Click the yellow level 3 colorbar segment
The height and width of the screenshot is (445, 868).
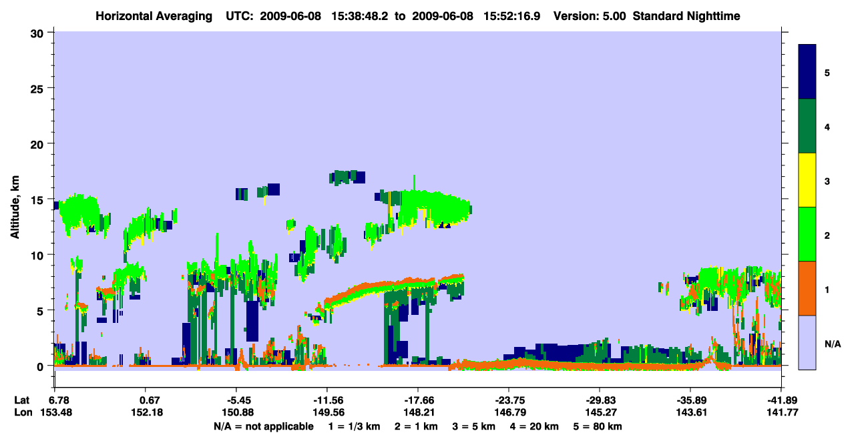pos(807,180)
